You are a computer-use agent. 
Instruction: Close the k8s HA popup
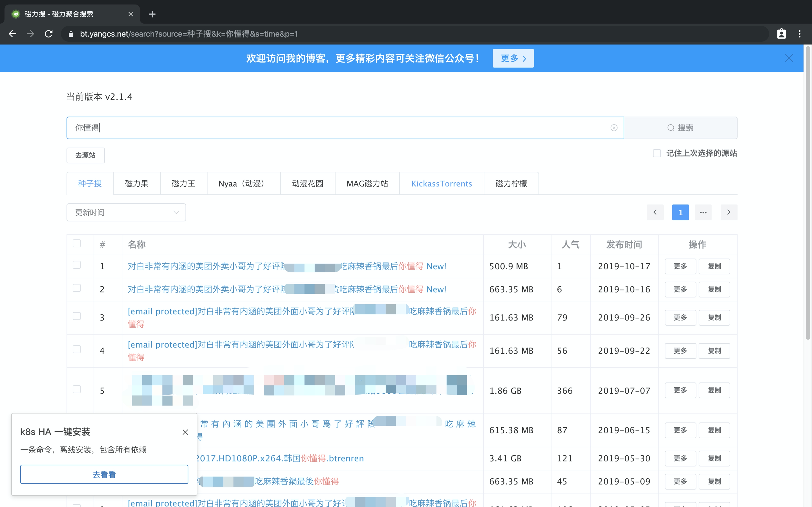pos(185,432)
